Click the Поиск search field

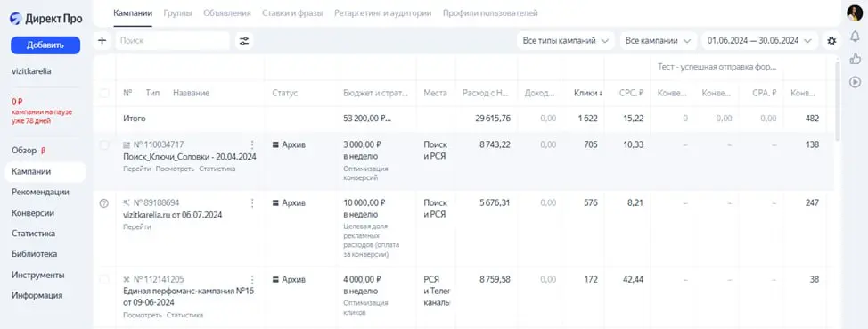[172, 40]
